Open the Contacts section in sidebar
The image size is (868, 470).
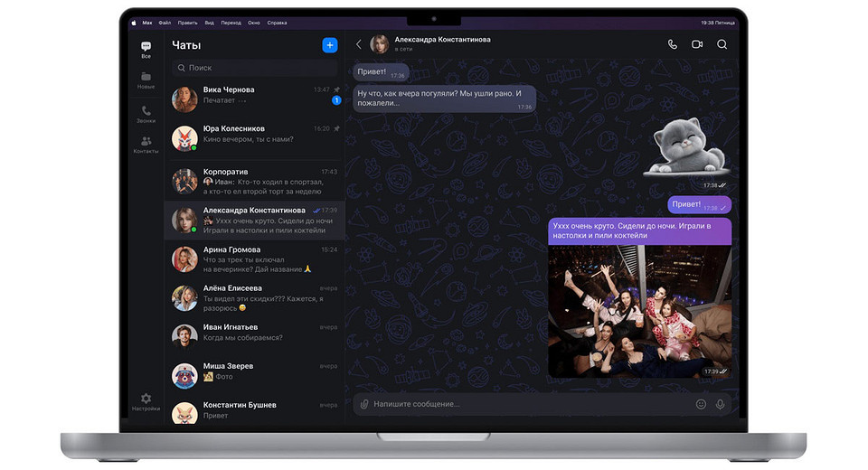[x=146, y=145]
